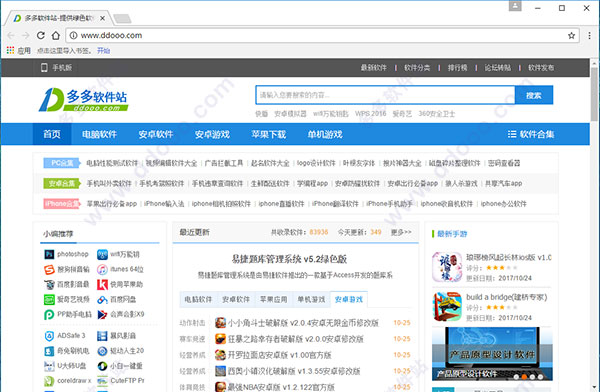The width and height of the screenshot is (600, 392).
Task: Switch to the 单机游戏 tab in update list
Action: (311, 299)
